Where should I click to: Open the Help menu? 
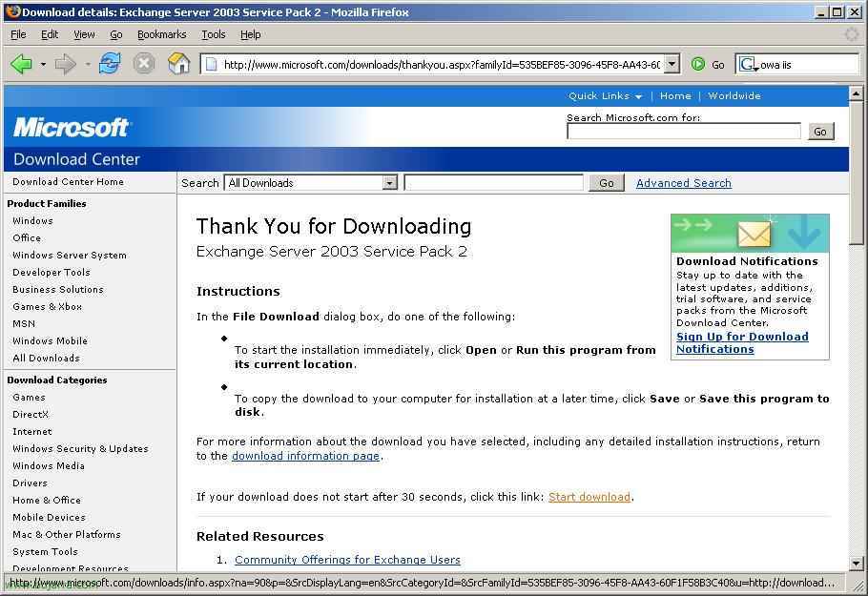pos(250,34)
